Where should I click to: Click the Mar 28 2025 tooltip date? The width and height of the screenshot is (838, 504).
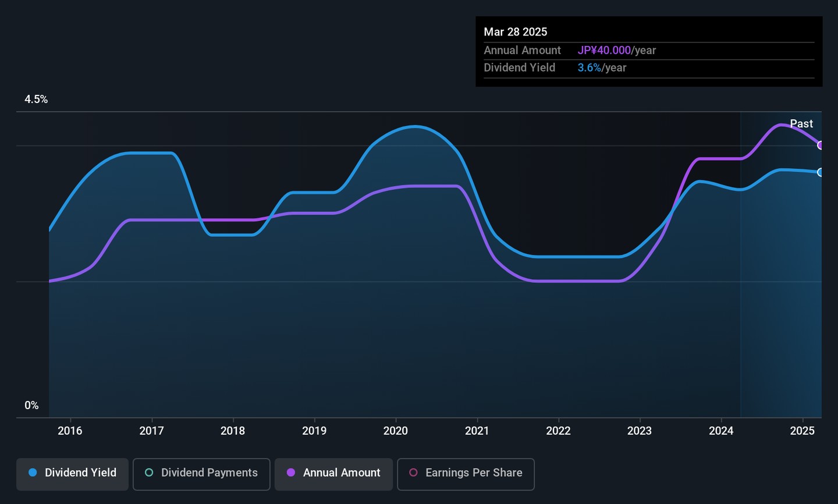click(516, 32)
